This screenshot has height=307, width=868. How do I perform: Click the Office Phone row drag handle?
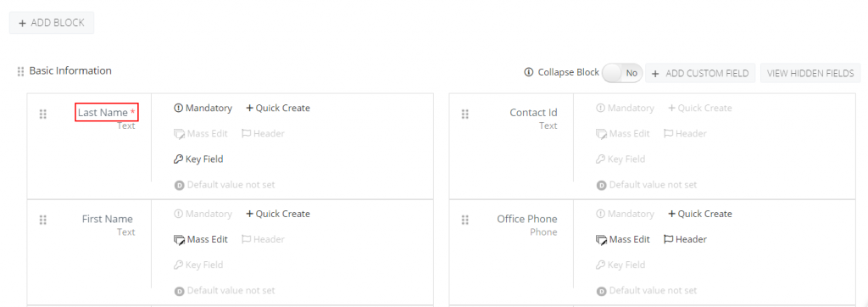coord(465,220)
